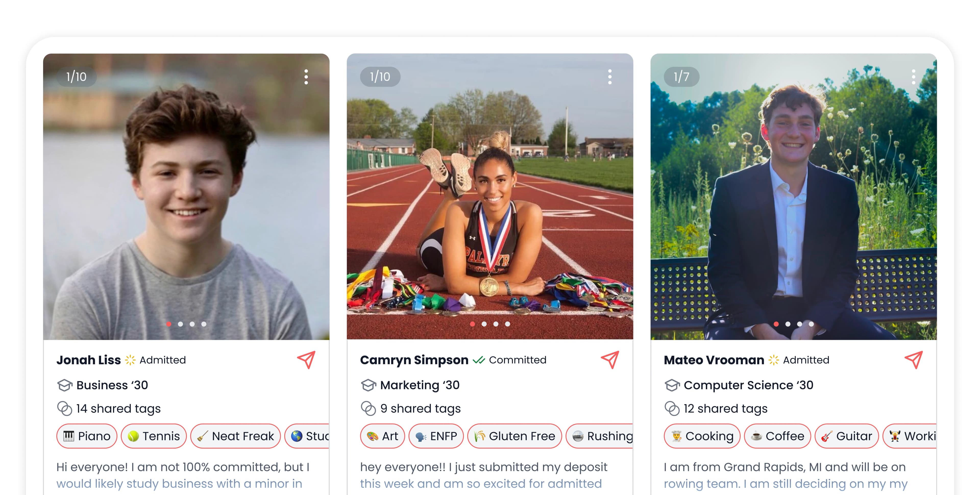Click shared tags icon on Jonah's card
Image resolution: width=980 pixels, height=495 pixels.
click(64, 408)
